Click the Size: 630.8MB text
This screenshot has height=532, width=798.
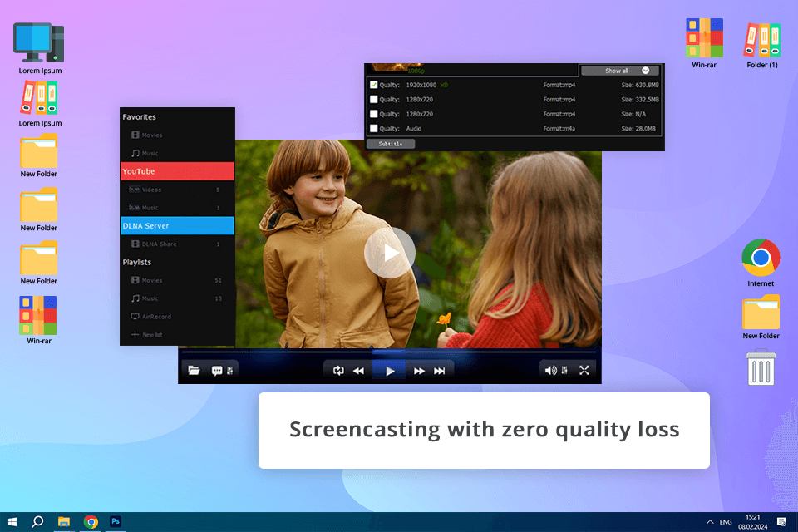click(x=640, y=85)
